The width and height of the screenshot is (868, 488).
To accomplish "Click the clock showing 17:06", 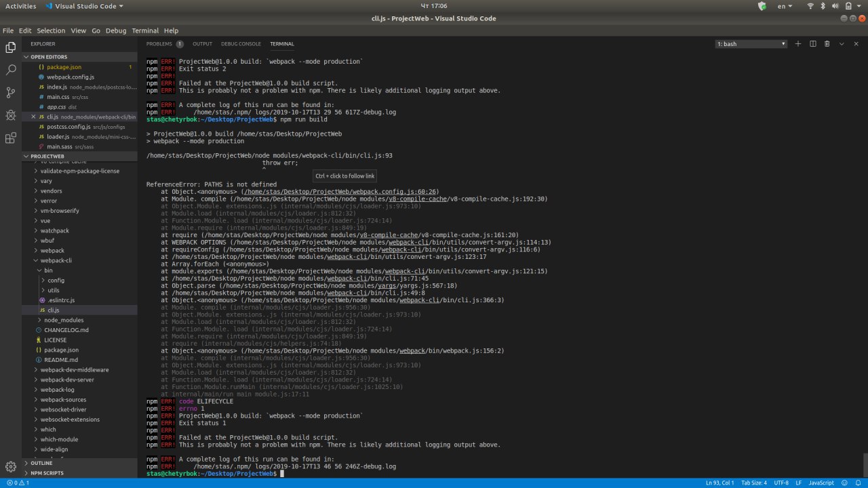I will [433, 6].
